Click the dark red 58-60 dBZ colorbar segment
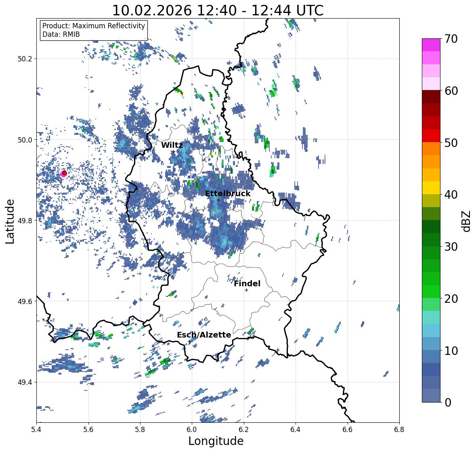Viewport: 476px width, 451px height. [x=431, y=97]
